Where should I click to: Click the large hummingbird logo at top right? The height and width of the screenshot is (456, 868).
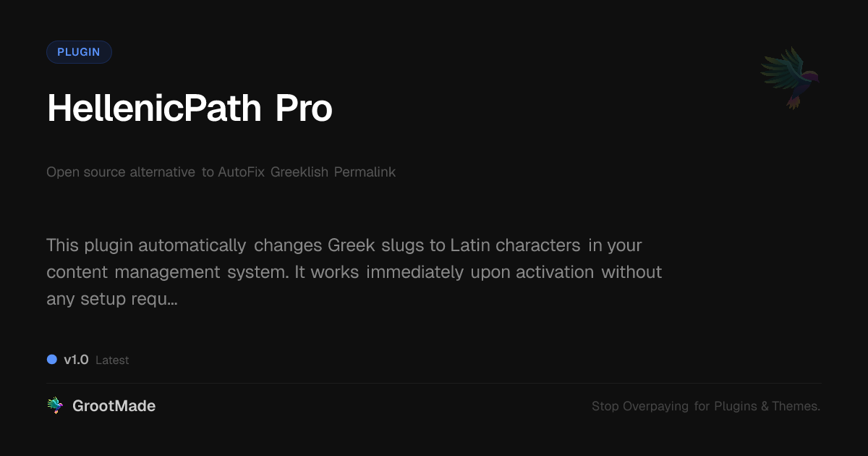[790, 77]
